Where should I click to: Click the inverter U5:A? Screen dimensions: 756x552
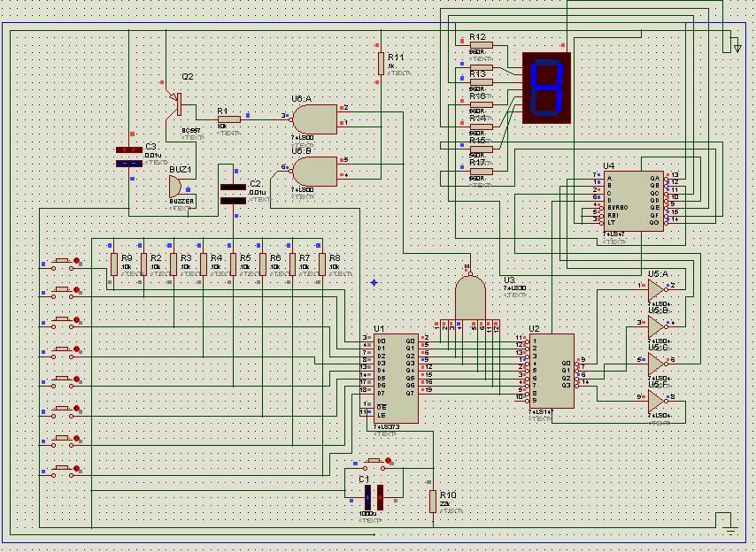click(x=657, y=290)
